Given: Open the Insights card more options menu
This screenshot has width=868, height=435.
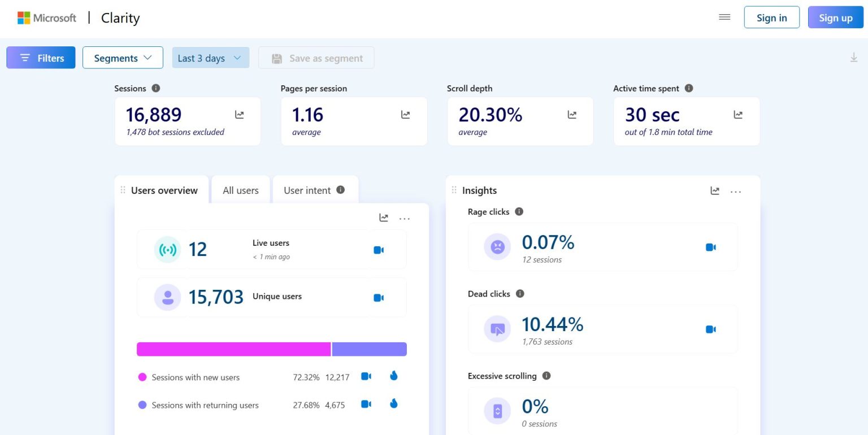Looking at the screenshot, I should click(x=735, y=192).
